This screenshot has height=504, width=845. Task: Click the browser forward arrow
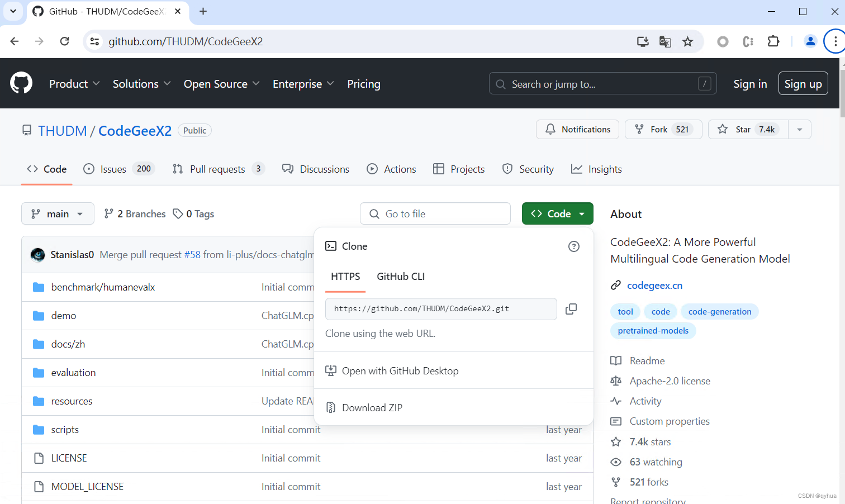click(39, 41)
